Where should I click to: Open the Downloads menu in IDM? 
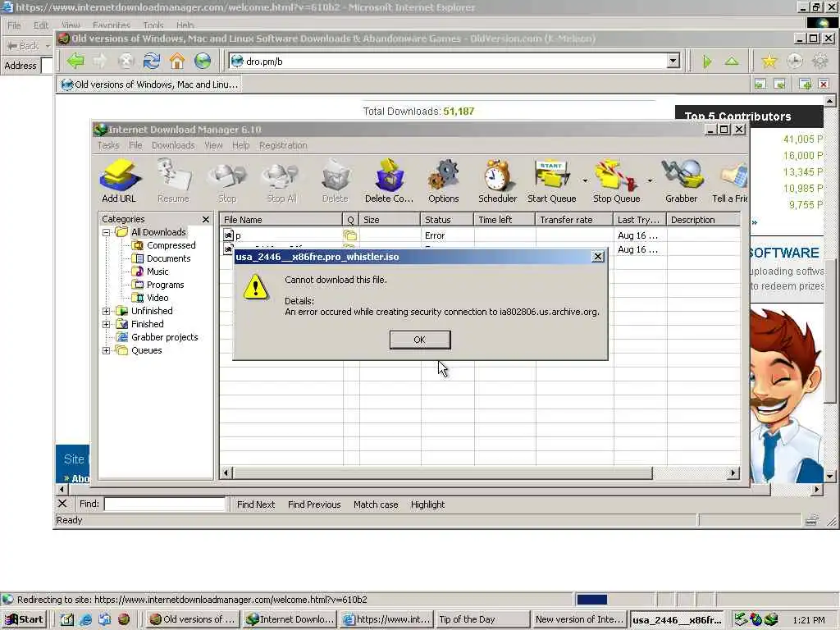tap(173, 145)
